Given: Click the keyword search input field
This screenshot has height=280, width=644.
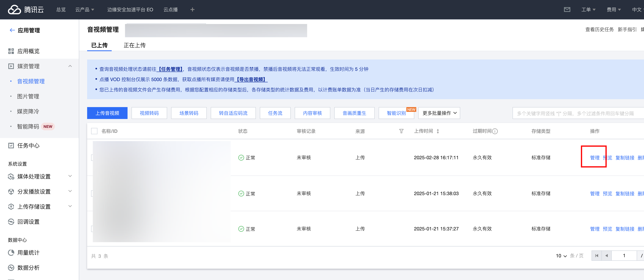Looking at the screenshot, I should [575, 113].
